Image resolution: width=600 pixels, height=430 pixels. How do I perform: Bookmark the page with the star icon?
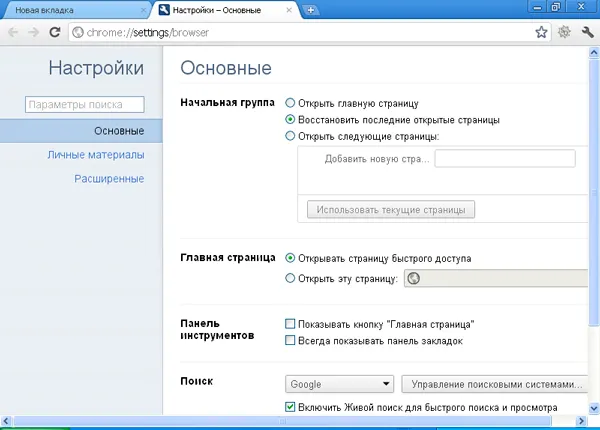[x=541, y=32]
